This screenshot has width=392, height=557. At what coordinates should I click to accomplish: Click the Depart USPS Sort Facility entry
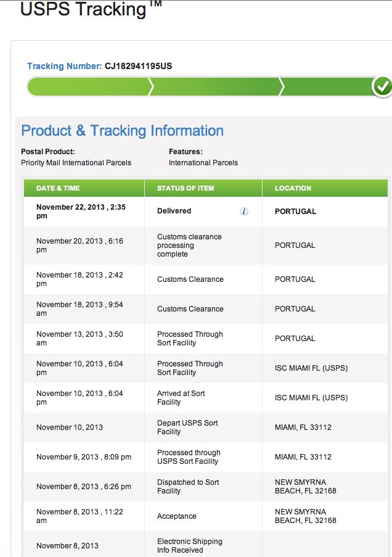(x=187, y=427)
